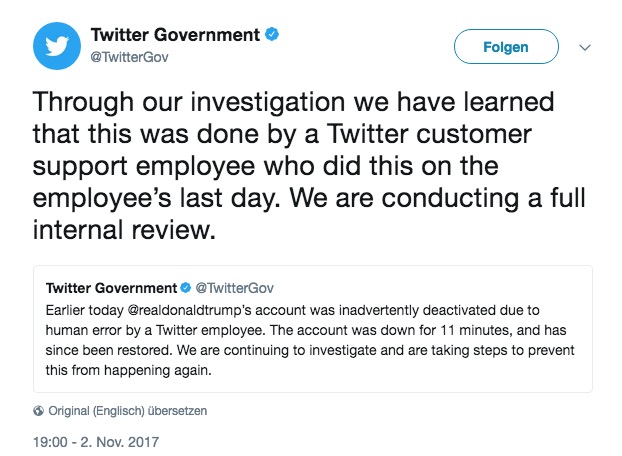Open the tweet timestamp 19:00 - 2. Nov. 2017
The image size is (622, 456).
tap(96, 442)
